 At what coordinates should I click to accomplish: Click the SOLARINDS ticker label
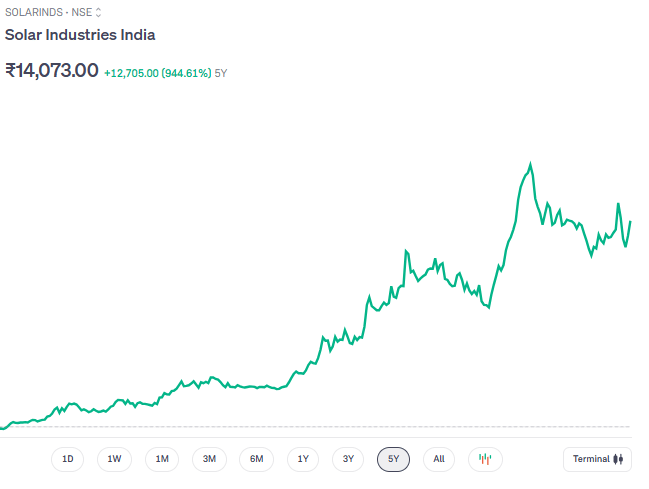click(x=34, y=13)
